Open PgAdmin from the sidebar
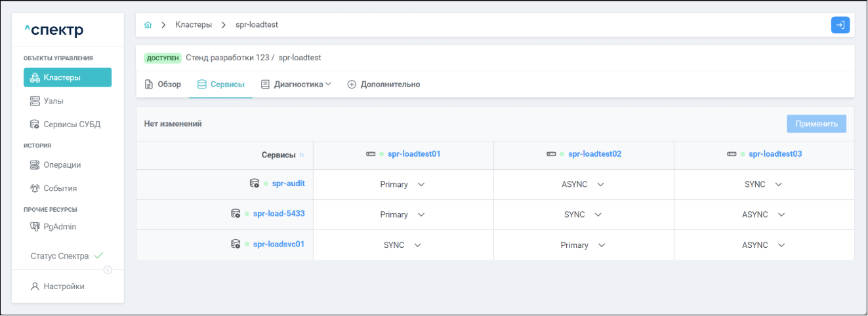Screen dimensions: 868x316 pyautogui.click(x=60, y=227)
